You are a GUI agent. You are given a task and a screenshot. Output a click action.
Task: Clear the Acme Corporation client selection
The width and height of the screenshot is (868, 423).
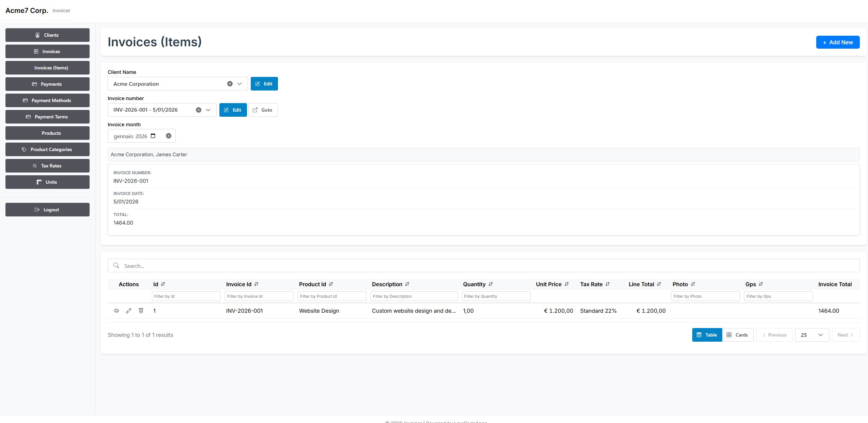click(x=230, y=84)
